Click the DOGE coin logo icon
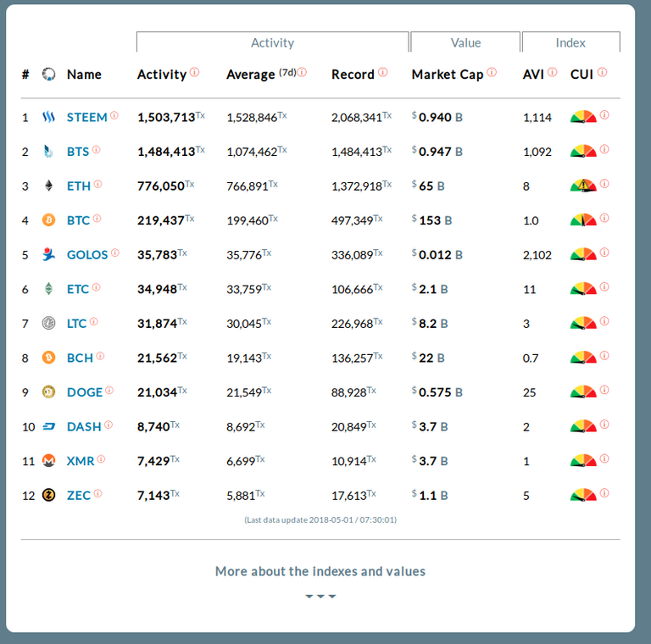Screen dimensions: 651x644 (48, 391)
